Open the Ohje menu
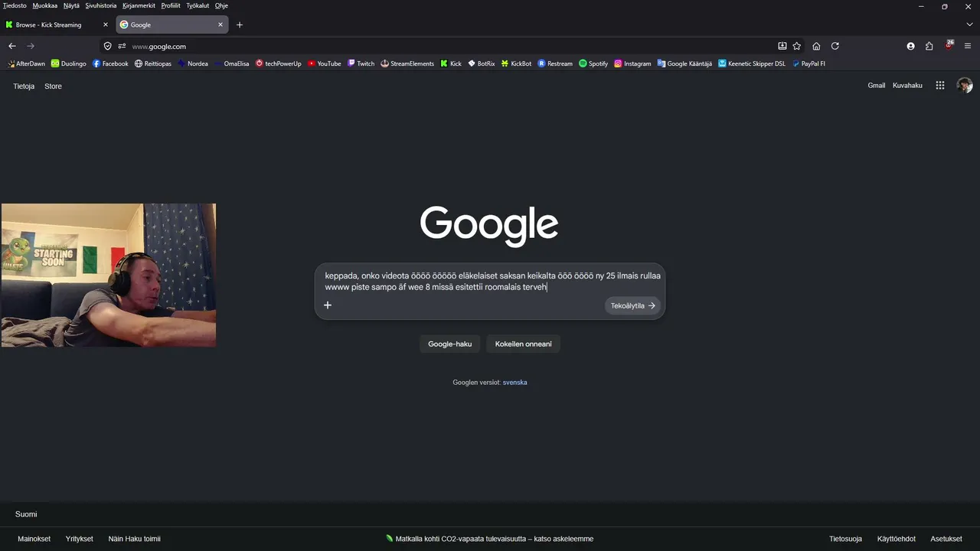This screenshot has width=980, height=551. 221,5
